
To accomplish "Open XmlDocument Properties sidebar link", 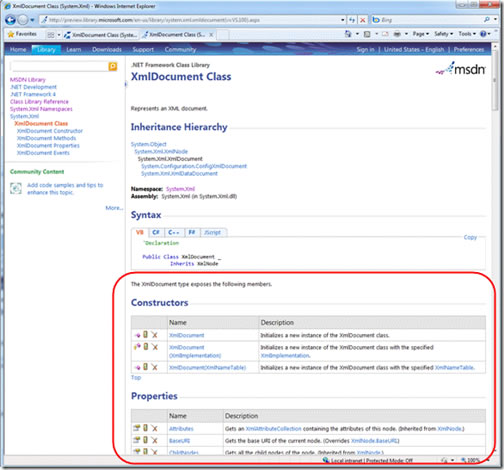I will pyautogui.click(x=48, y=146).
